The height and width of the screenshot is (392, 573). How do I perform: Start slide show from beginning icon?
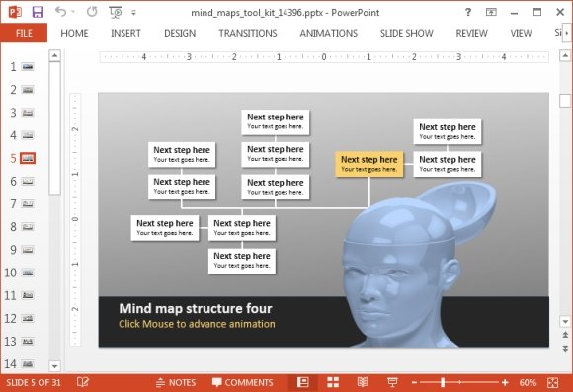pyautogui.click(x=116, y=12)
